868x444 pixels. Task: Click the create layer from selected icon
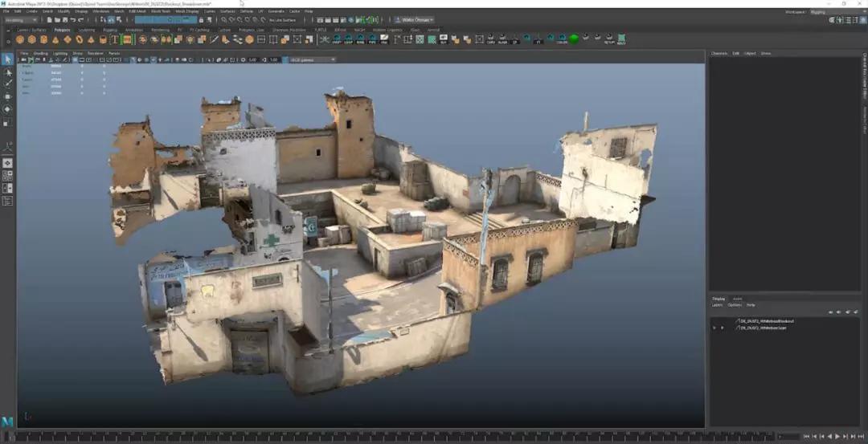tap(856, 312)
